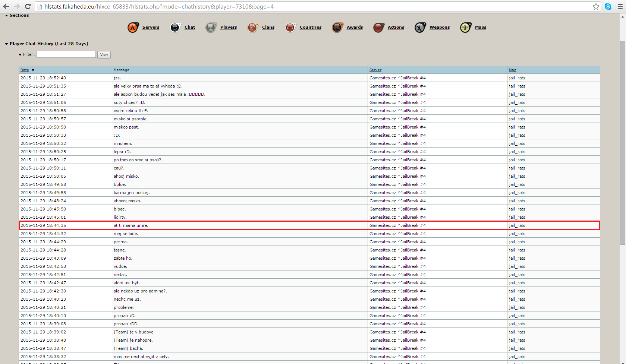Select message 'at ti mama umre.'

(131, 225)
